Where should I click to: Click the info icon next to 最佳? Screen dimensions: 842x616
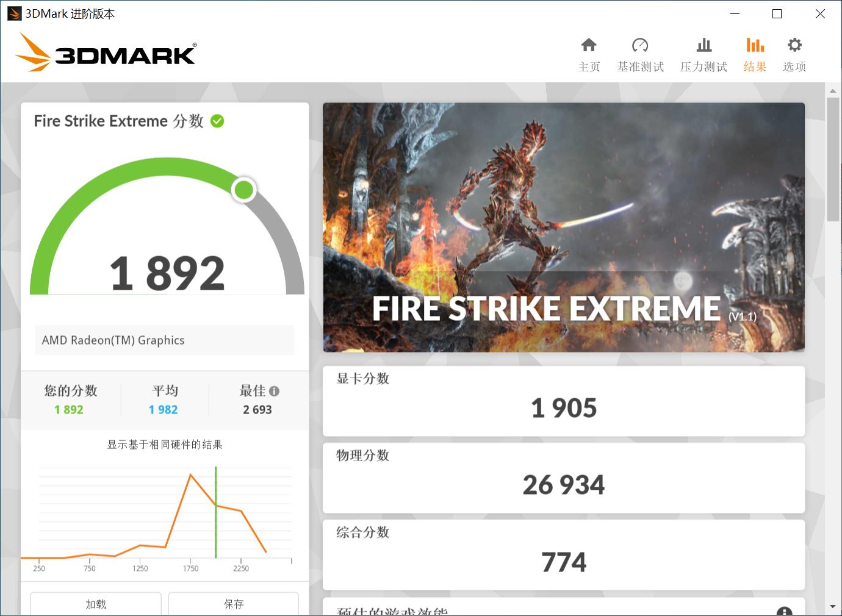pyautogui.click(x=274, y=391)
